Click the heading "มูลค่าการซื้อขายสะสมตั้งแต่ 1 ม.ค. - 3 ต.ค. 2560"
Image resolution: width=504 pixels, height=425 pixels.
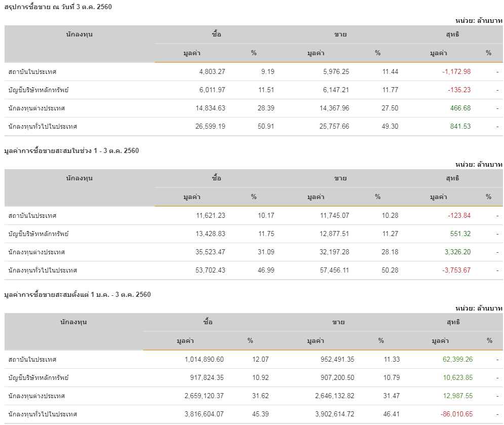77,294
